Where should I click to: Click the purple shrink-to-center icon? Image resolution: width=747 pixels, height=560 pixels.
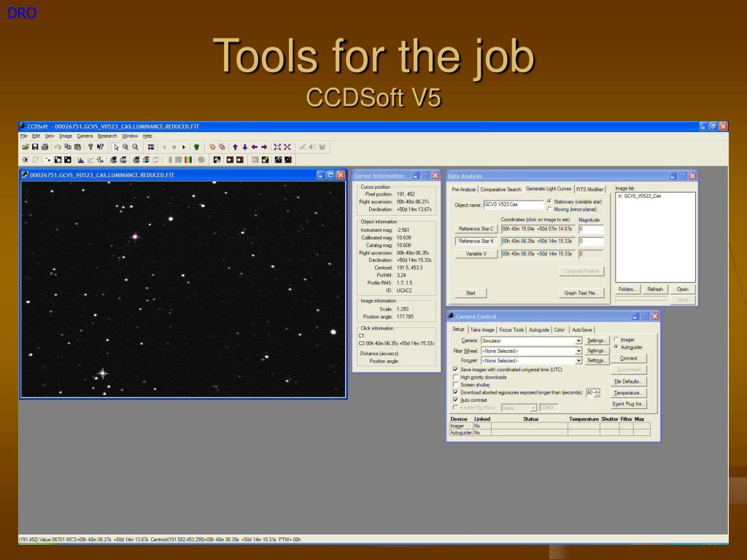pos(287,147)
